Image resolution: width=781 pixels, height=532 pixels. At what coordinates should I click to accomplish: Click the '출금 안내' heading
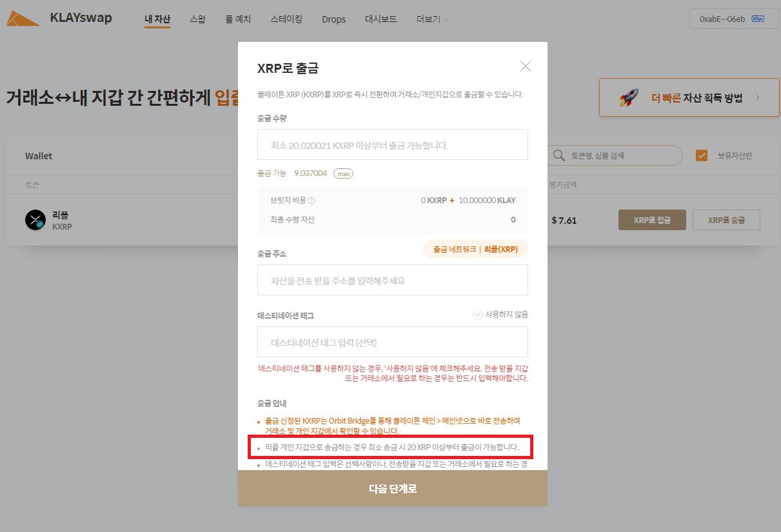272,404
